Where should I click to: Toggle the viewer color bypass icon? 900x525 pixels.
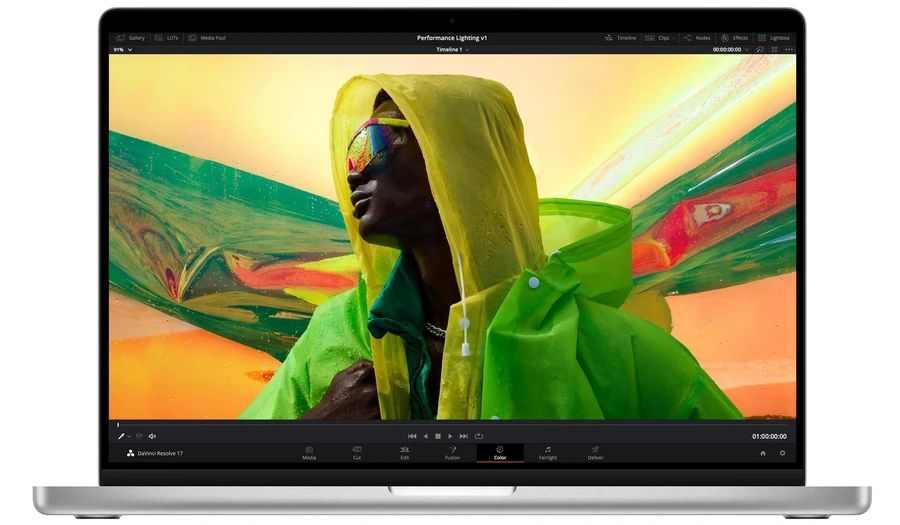(x=760, y=50)
